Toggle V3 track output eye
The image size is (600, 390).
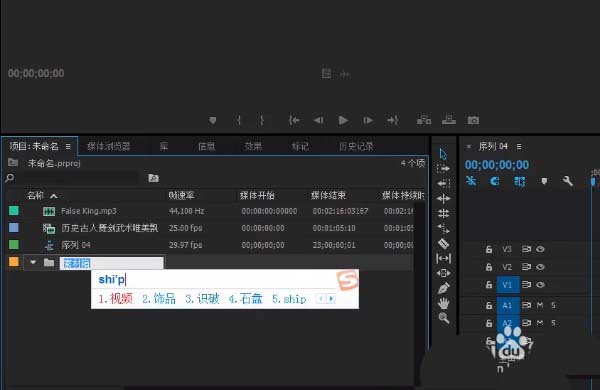click(540, 250)
